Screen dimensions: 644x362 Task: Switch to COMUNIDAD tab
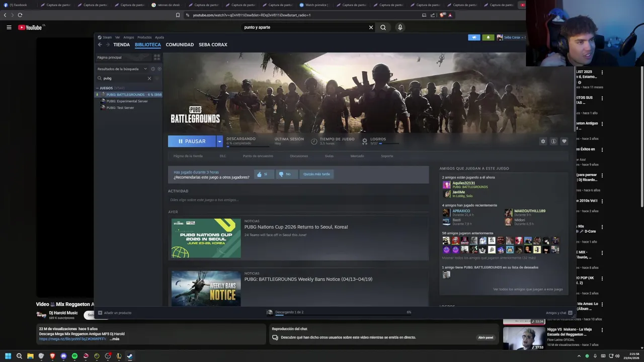tap(180, 45)
